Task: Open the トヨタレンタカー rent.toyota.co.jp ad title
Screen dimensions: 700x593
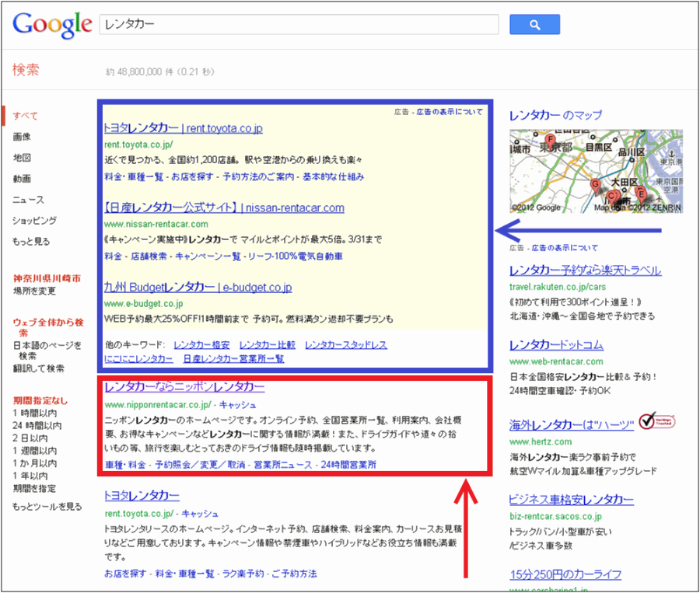Action: pyautogui.click(x=183, y=128)
